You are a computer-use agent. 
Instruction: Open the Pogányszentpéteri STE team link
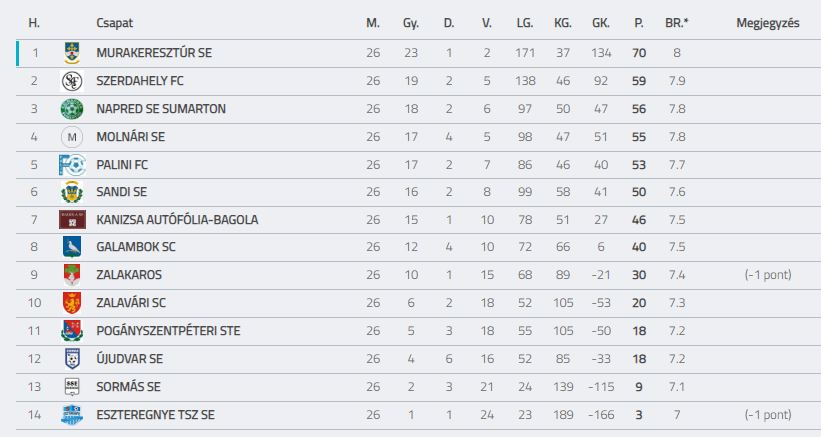click(x=168, y=331)
